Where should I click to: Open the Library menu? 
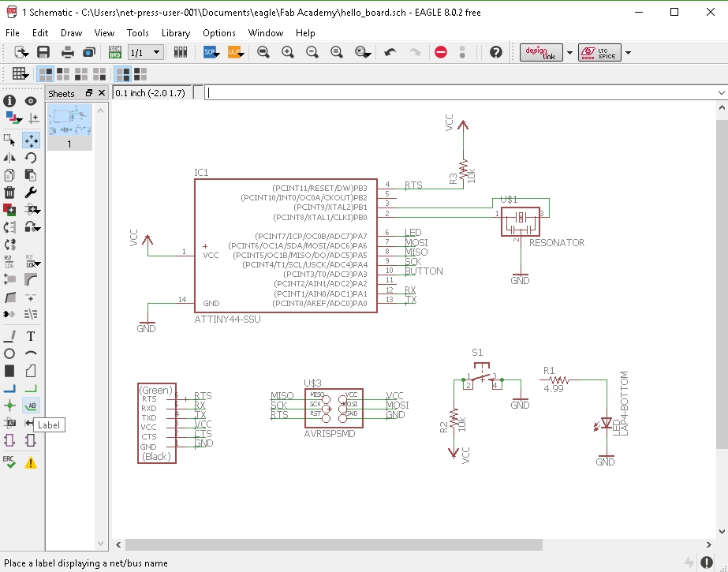176,33
